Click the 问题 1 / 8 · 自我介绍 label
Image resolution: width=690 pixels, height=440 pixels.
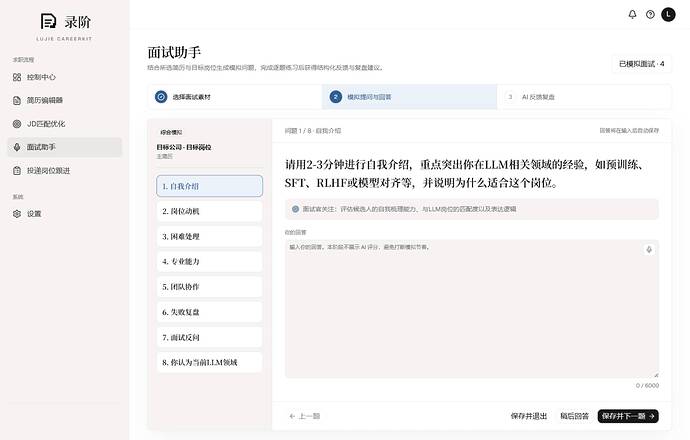click(313, 131)
